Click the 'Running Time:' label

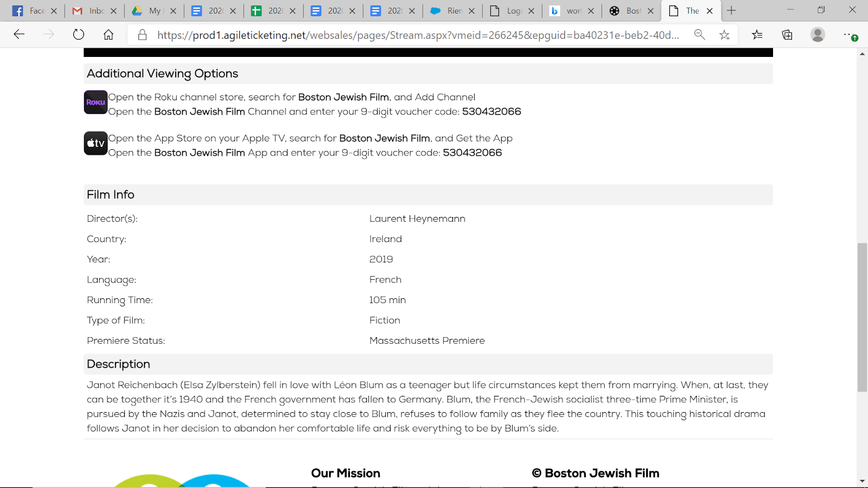(120, 300)
